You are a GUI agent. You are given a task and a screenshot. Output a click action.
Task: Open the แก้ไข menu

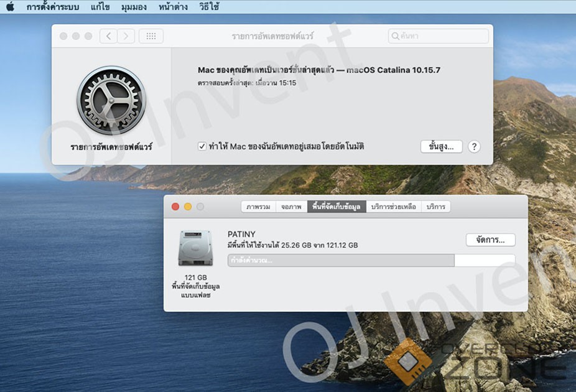click(x=101, y=7)
